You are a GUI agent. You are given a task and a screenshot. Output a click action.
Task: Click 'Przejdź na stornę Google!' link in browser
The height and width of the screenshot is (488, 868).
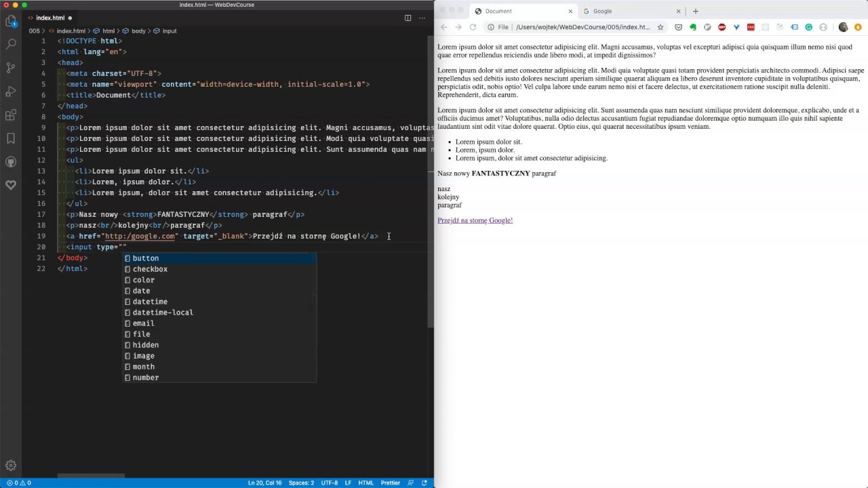[x=475, y=220]
